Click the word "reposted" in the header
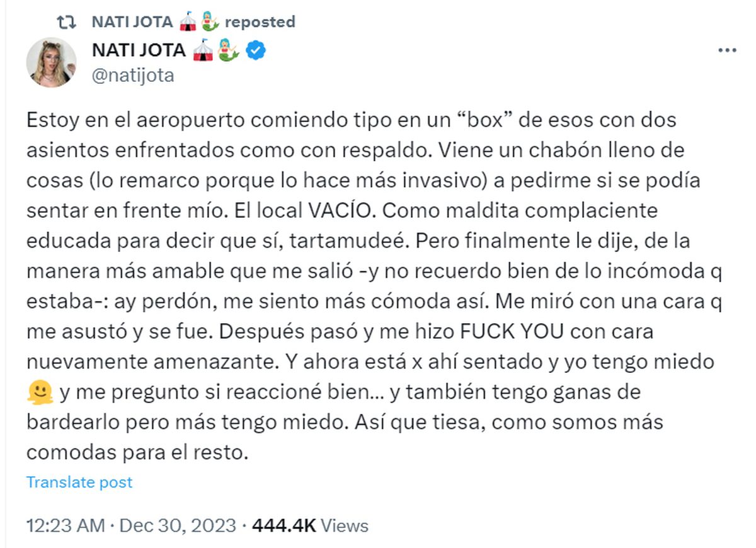 (260, 22)
